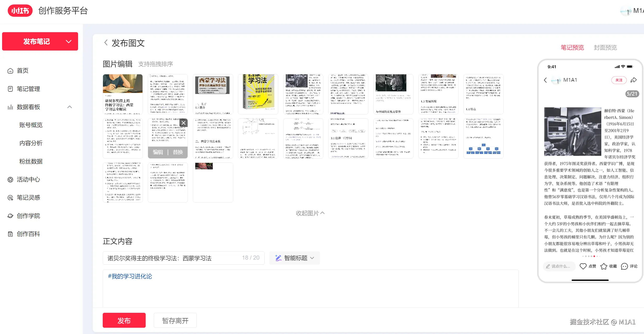Open 首页 from the sidebar
The width and height of the screenshot is (644, 334).
(x=23, y=71)
